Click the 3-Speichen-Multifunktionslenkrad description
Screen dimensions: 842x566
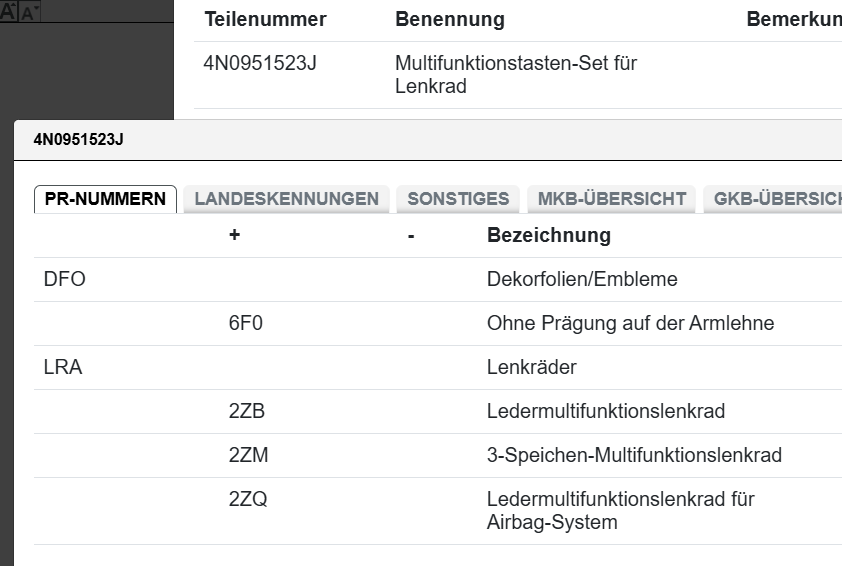click(x=634, y=456)
